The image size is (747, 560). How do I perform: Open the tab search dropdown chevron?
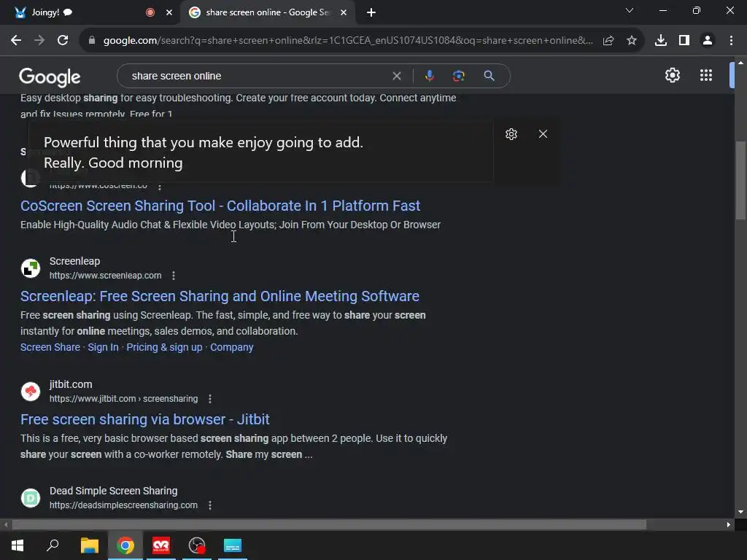pyautogui.click(x=630, y=10)
